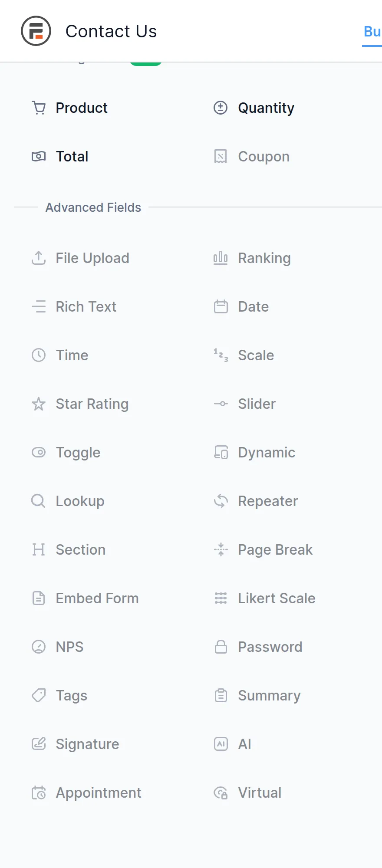Click the Quantity plus-minus icon
Viewport: 382px width, 868px height.
[221, 108]
